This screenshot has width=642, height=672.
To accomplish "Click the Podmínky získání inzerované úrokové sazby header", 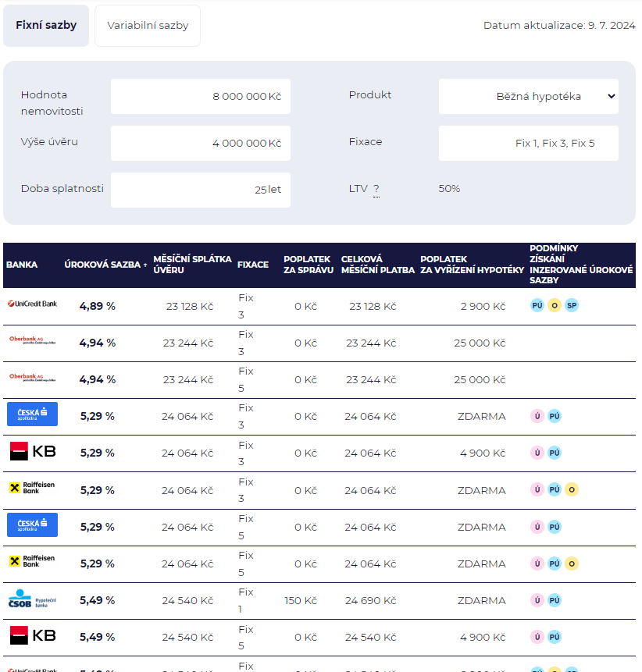I will pyautogui.click(x=581, y=264).
